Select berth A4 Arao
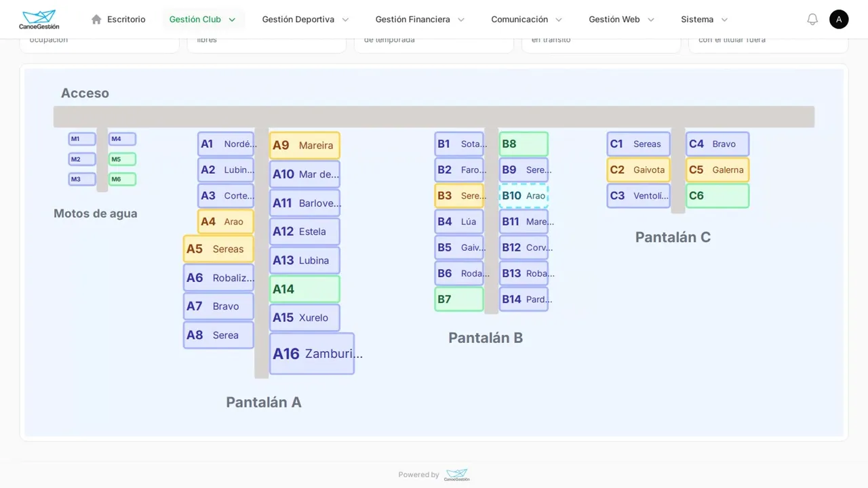 tap(226, 222)
